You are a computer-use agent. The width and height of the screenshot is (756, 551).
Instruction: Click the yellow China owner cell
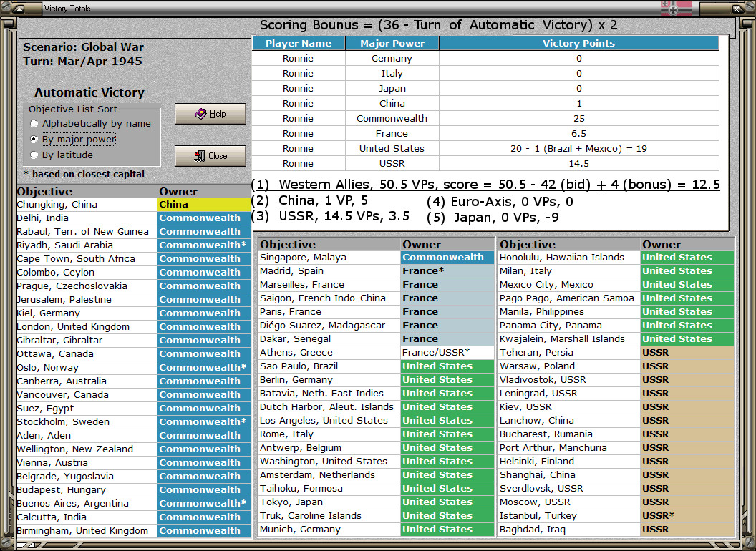(204, 205)
